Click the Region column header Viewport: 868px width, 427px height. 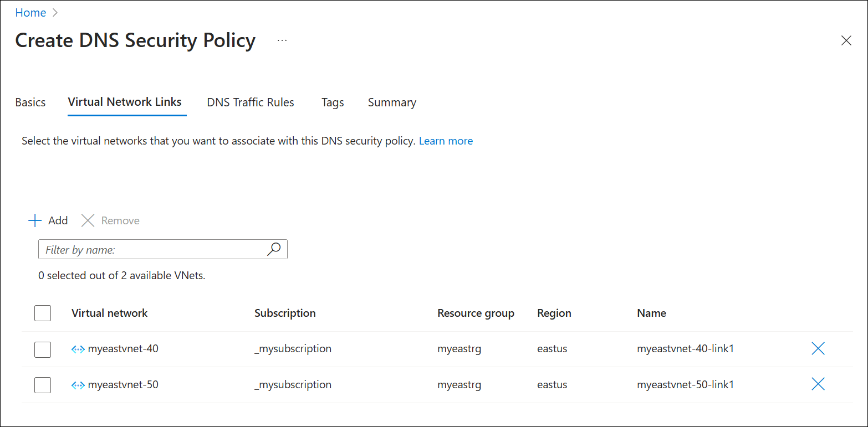(x=554, y=313)
